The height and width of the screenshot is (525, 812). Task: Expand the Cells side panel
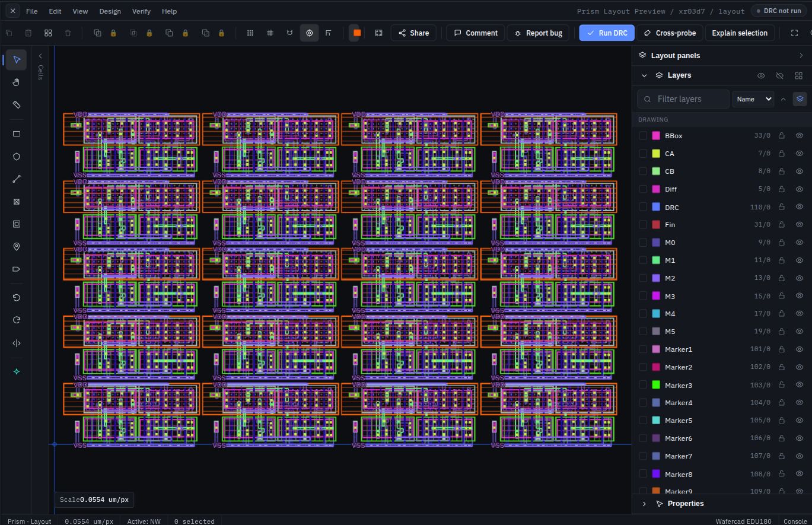click(40, 56)
